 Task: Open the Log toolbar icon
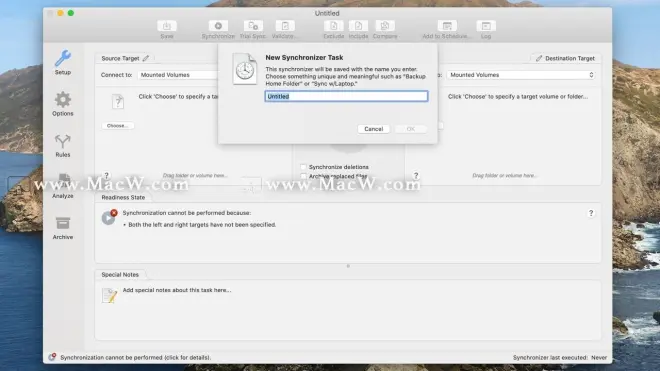486,26
